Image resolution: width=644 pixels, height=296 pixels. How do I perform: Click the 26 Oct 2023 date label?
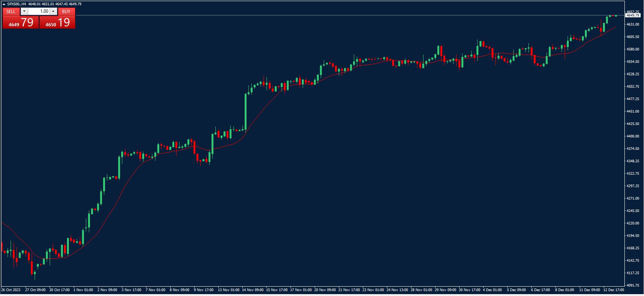pos(11,290)
